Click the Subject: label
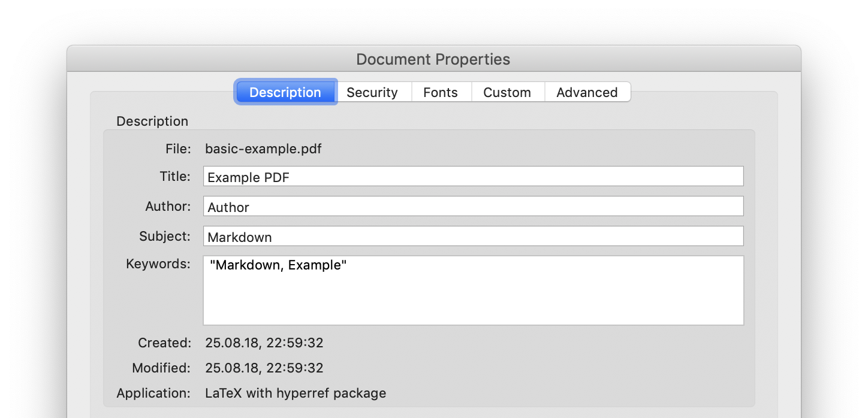868x418 pixels. tap(165, 237)
